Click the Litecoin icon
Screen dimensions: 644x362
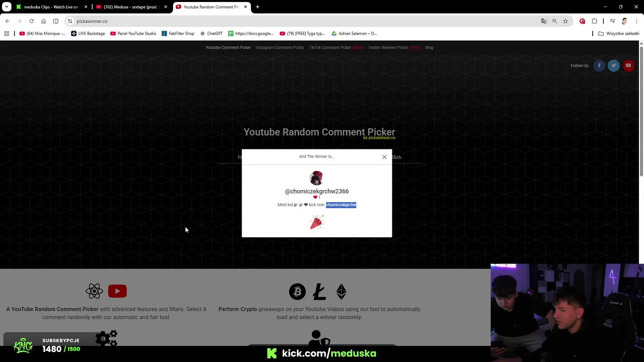click(319, 292)
